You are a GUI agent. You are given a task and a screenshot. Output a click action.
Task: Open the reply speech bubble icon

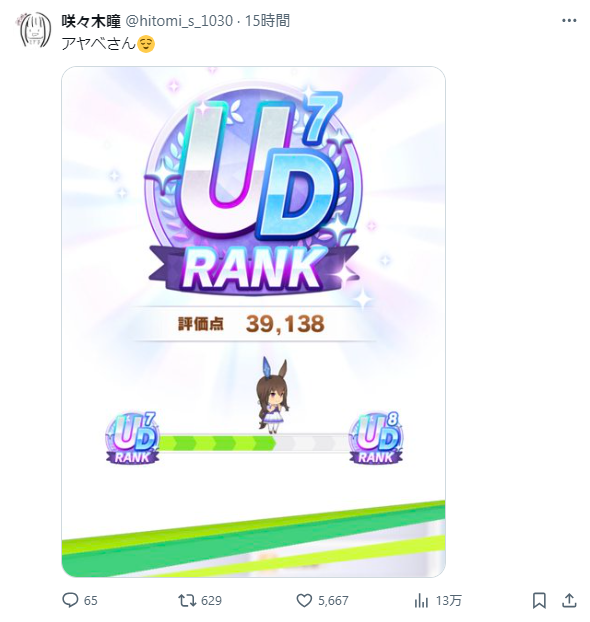click(x=70, y=600)
